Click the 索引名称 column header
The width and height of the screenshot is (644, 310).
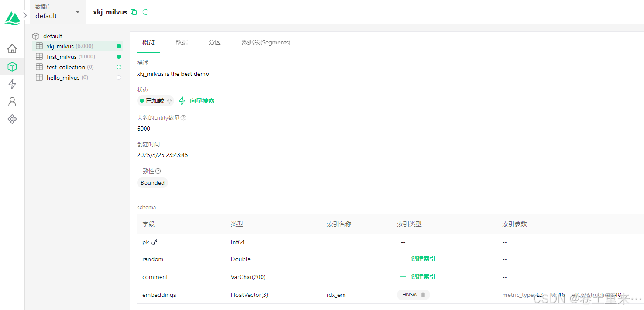(339, 224)
